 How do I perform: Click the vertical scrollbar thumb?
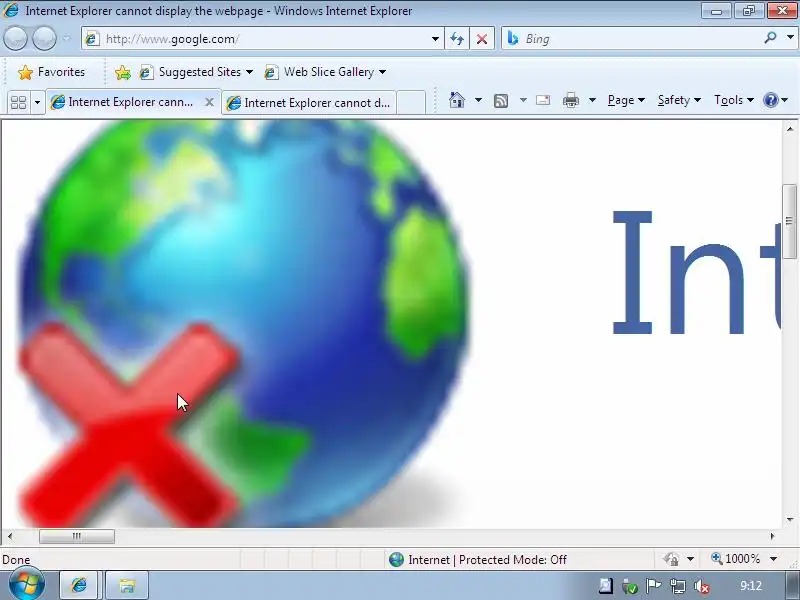tap(789, 221)
